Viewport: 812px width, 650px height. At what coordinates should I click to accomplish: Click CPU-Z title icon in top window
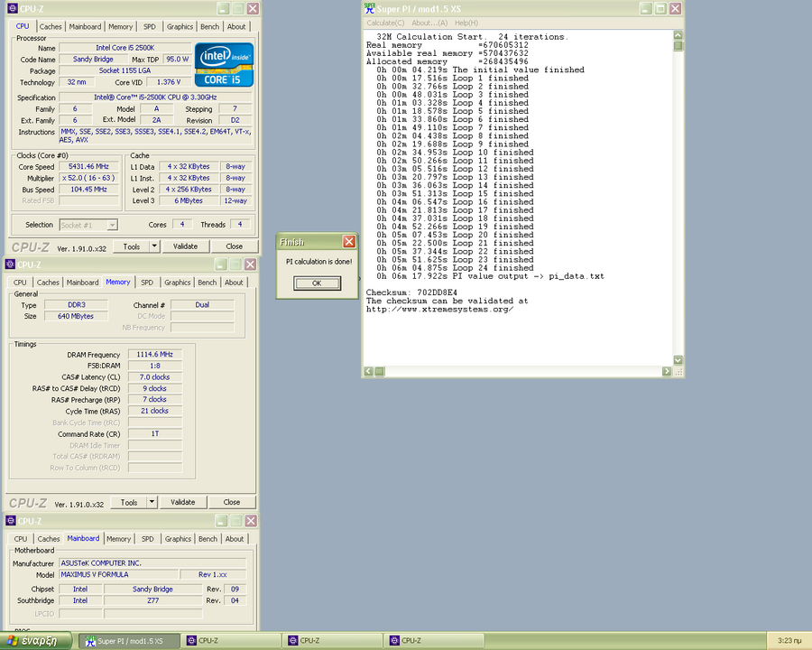12,8
